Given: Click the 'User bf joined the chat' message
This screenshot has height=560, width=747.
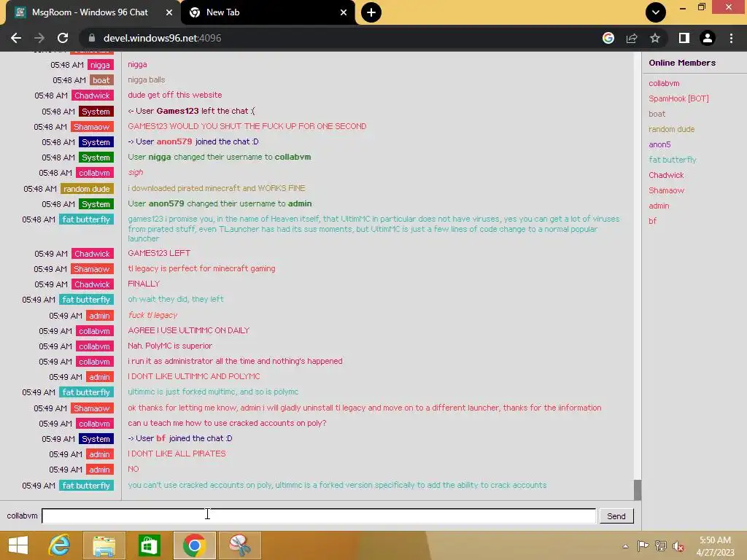Looking at the screenshot, I should pos(179,438).
